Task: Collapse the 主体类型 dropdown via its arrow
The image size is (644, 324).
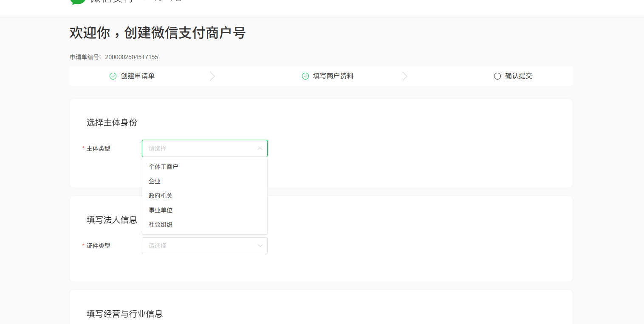Action: [260, 148]
